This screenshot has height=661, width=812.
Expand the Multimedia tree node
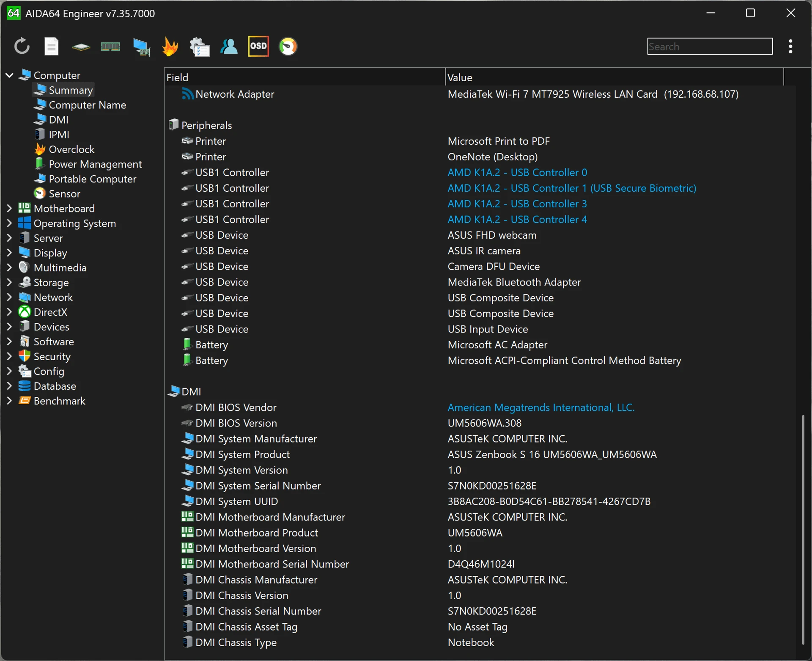[x=9, y=267]
